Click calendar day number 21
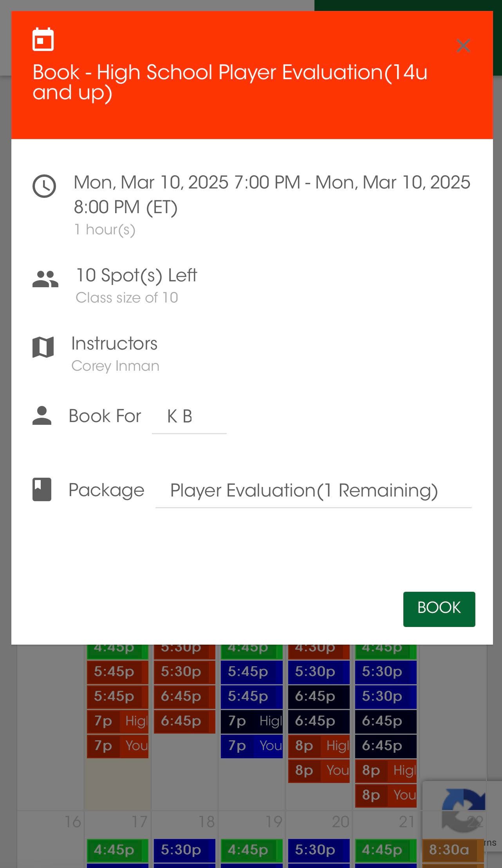The image size is (502, 868). (407, 822)
